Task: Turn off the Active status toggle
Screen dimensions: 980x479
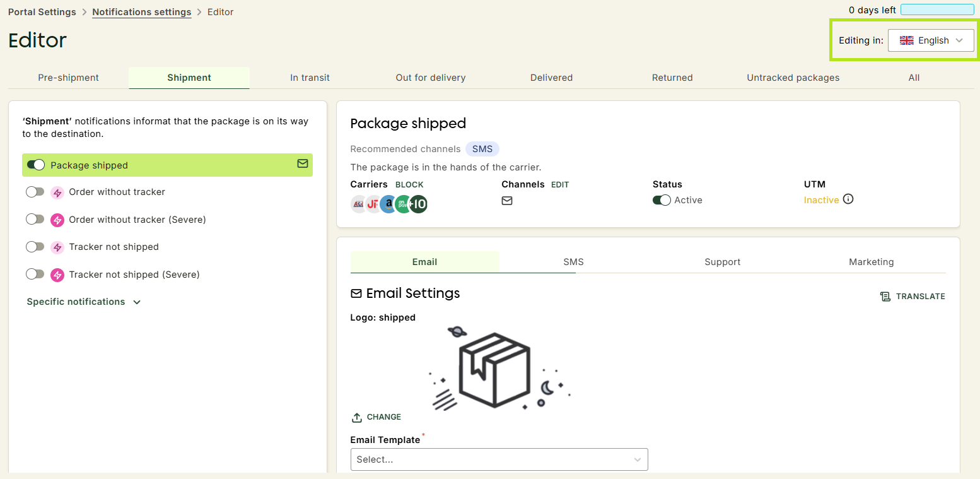Action: (x=662, y=200)
